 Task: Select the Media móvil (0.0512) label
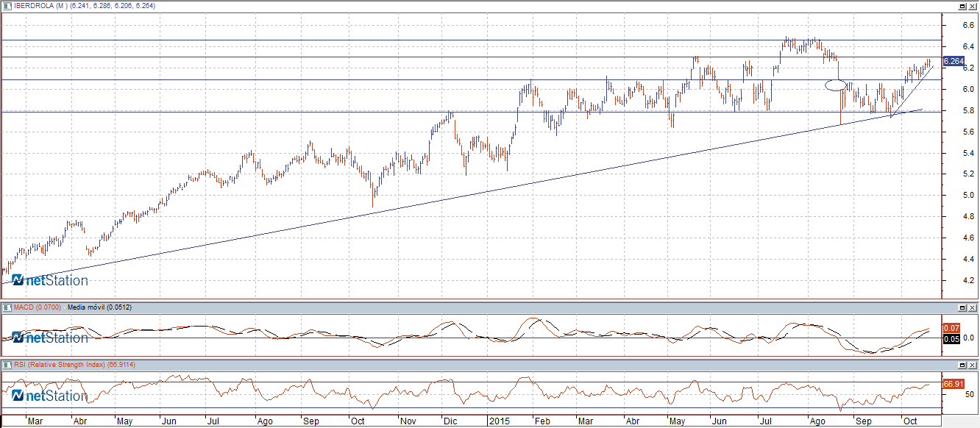pos(99,307)
